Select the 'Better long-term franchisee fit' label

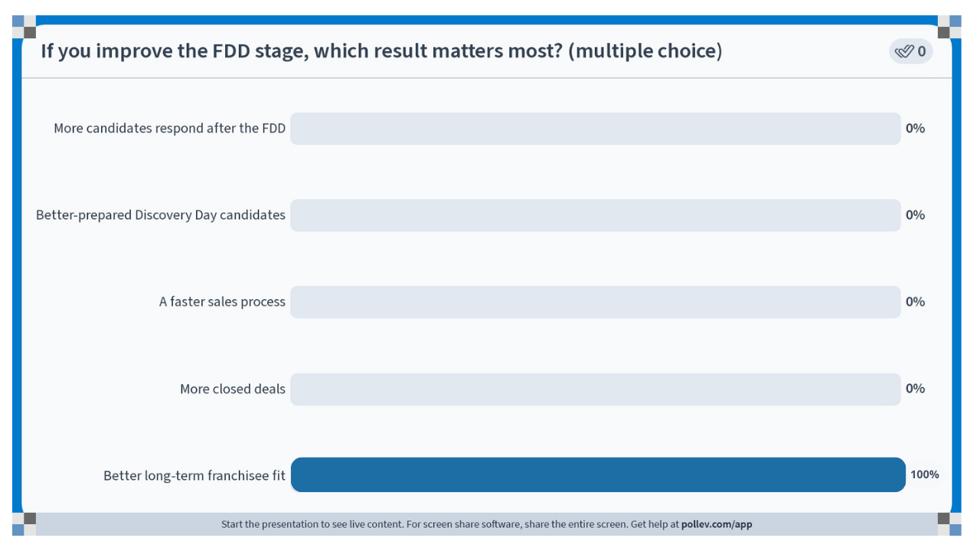click(x=194, y=475)
